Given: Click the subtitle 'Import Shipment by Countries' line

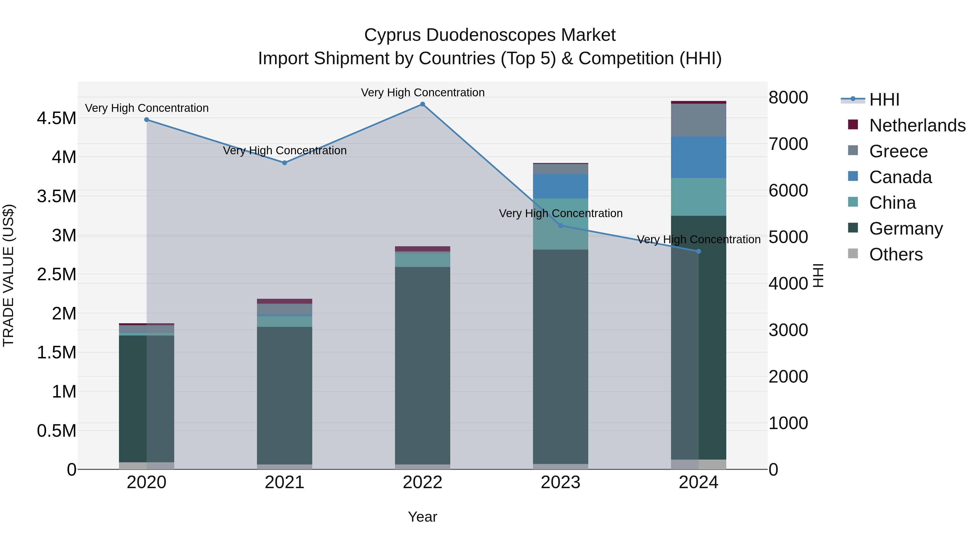Looking at the screenshot, I should pyautogui.click(x=490, y=59).
